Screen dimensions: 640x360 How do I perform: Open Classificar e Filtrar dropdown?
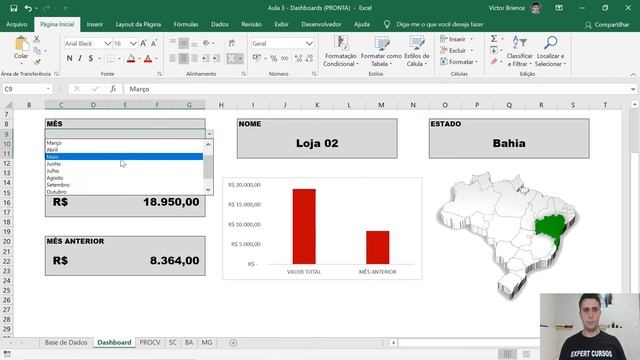519,51
